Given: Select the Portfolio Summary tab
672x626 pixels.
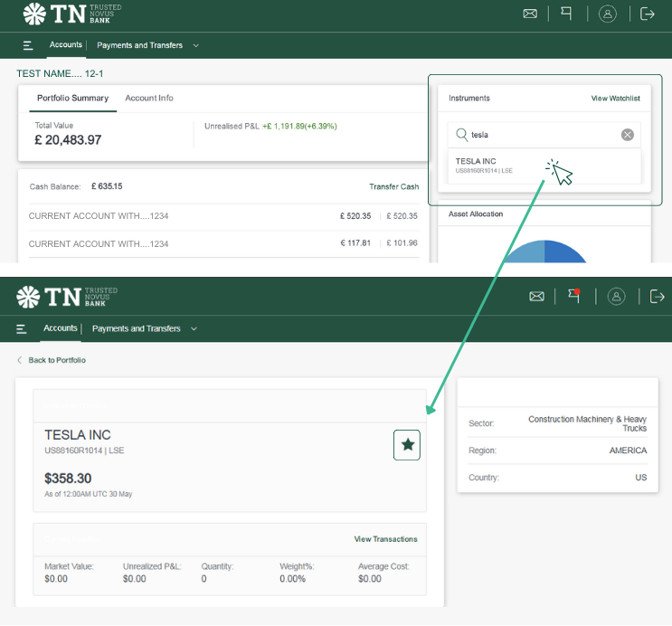Looking at the screenshot, I should pos(72,98).
